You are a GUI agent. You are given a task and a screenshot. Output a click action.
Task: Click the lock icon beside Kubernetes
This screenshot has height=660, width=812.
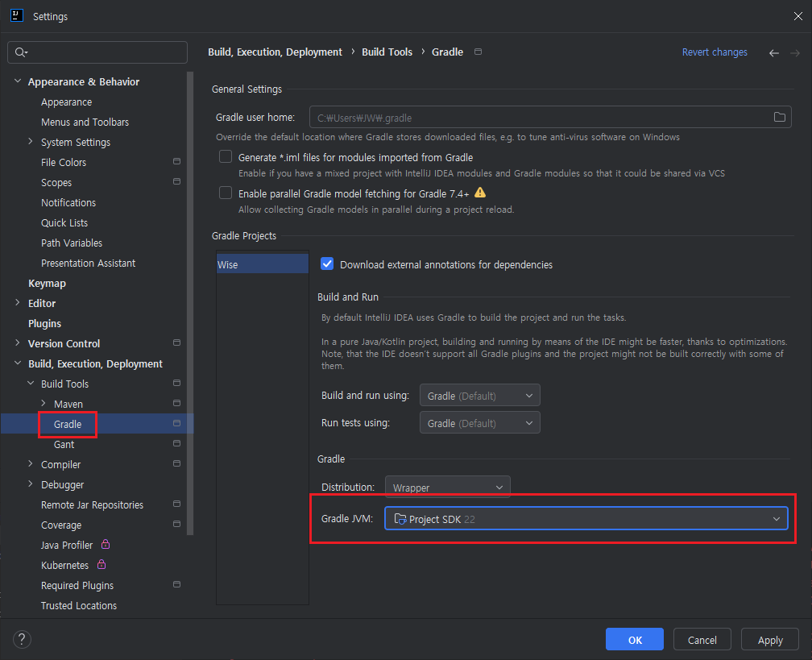[101, 565]
